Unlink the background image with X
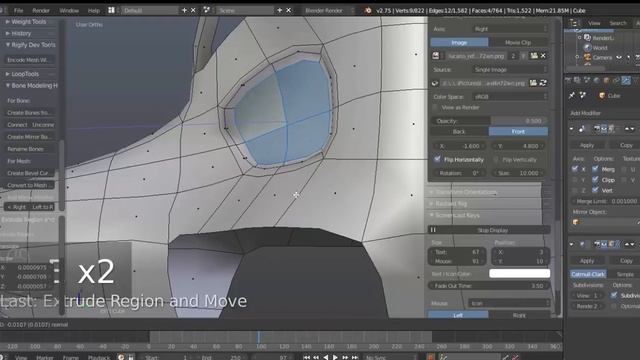The height and width of the screenshot is (360, 640). coord(543,56)
